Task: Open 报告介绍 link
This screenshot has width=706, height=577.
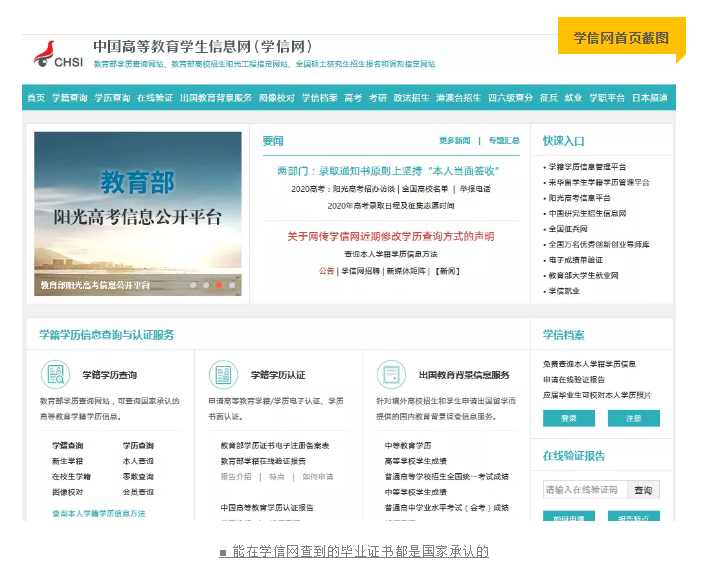Action: coord(236,477)
